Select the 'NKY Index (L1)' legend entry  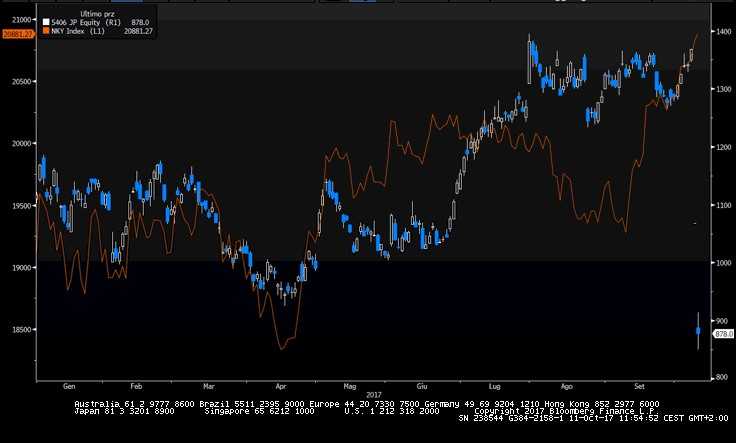(x=78, y=31)
